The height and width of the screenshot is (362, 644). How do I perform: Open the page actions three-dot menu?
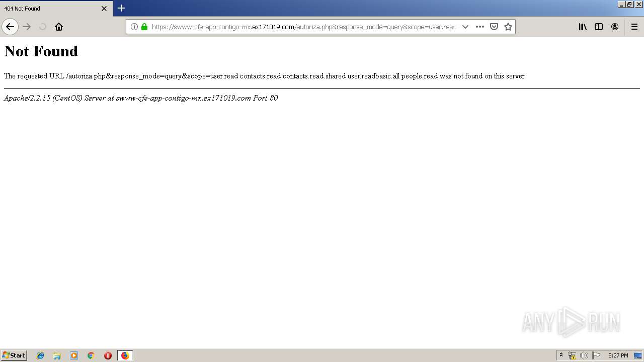[480, 27]
